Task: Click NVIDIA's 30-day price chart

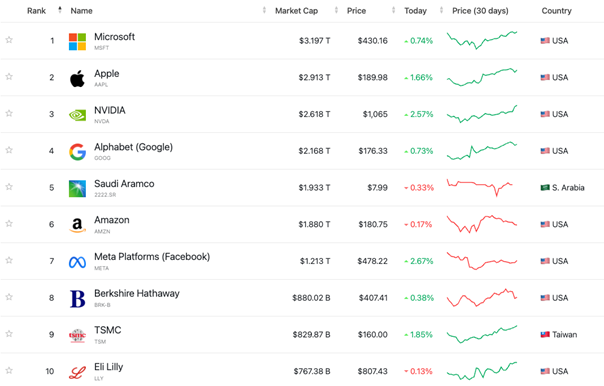Action: [482, 114]
